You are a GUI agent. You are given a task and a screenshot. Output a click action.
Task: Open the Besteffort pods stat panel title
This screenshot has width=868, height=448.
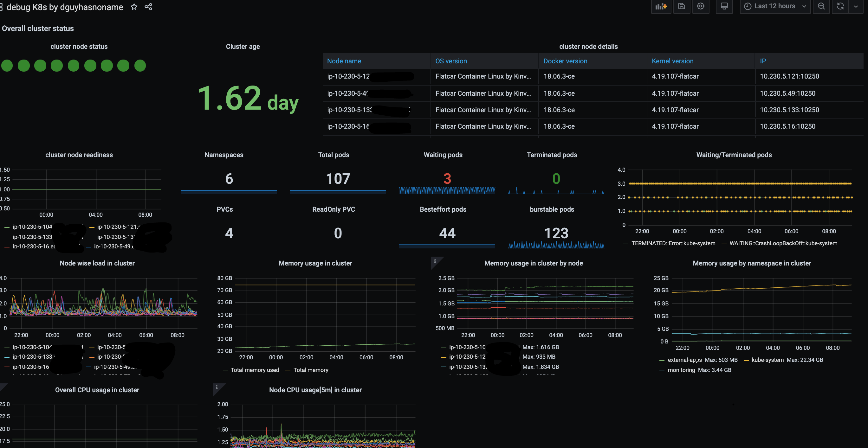point(443,209)
